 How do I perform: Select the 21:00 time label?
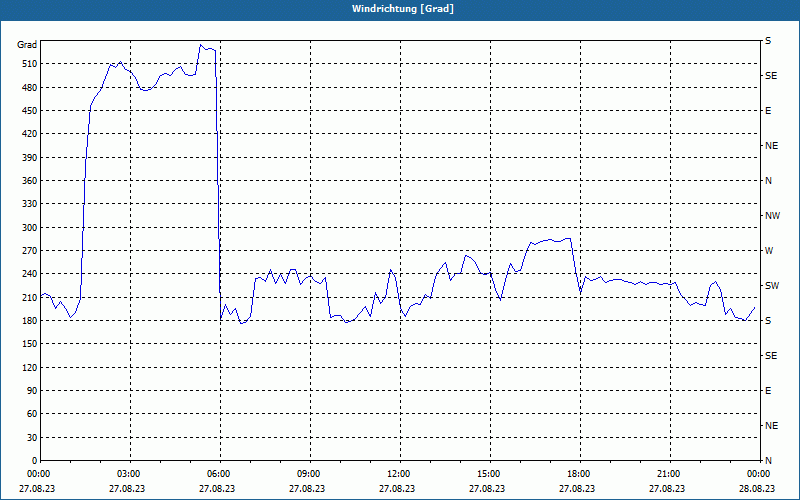pyautogui.click(x=668, y=474)
